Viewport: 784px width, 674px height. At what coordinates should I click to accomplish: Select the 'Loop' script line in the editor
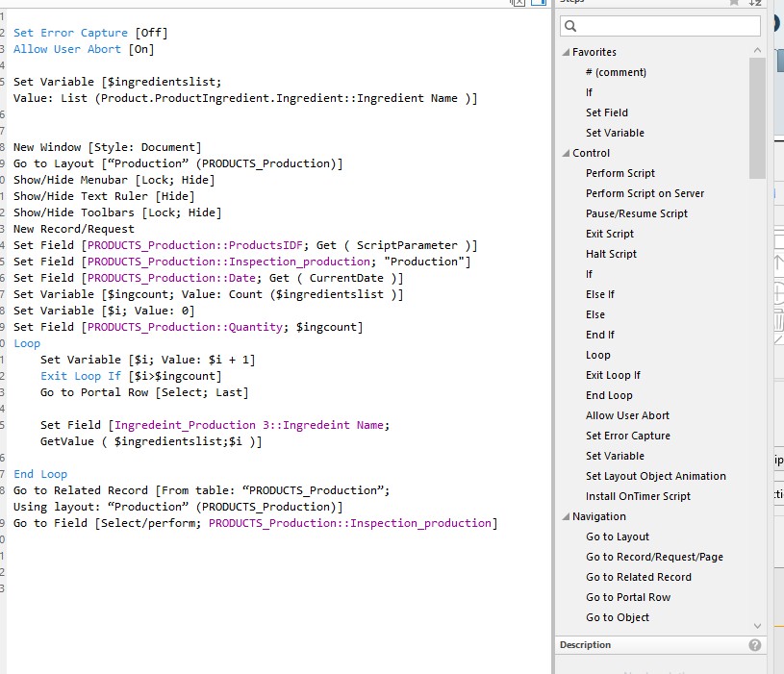27,344
